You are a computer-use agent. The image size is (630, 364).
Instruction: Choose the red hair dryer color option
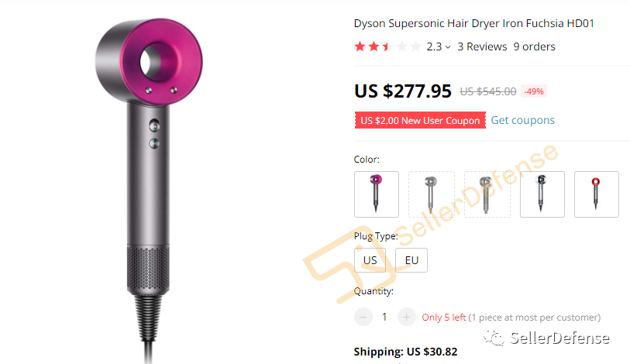596,194
